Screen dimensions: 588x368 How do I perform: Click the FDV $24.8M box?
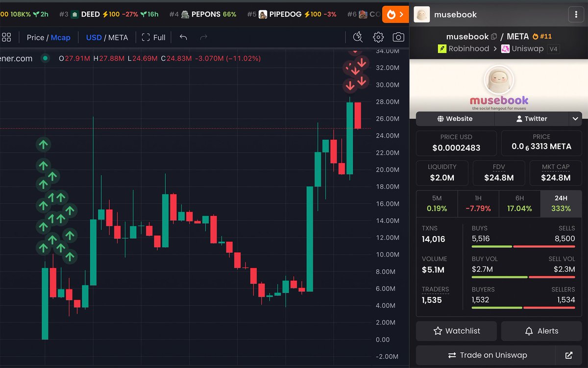(499, 173)
